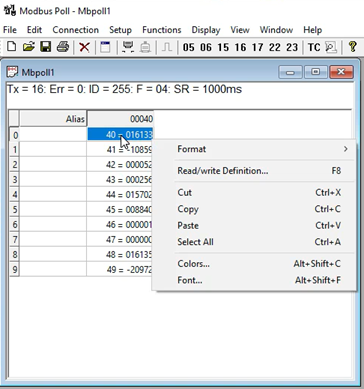The width and height of the screenshot is (364, 389).
Task: Open the Connection menu
Action: click(x=76, y=30)
